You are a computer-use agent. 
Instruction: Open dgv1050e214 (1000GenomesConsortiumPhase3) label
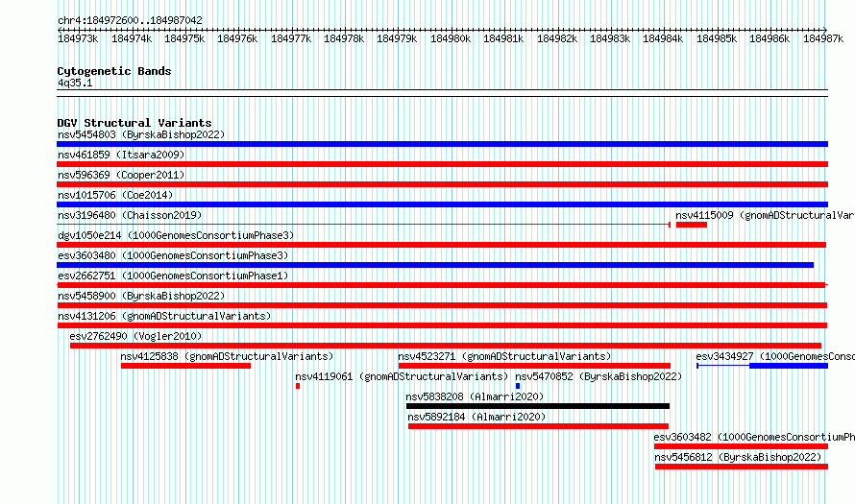click(176, 235)
